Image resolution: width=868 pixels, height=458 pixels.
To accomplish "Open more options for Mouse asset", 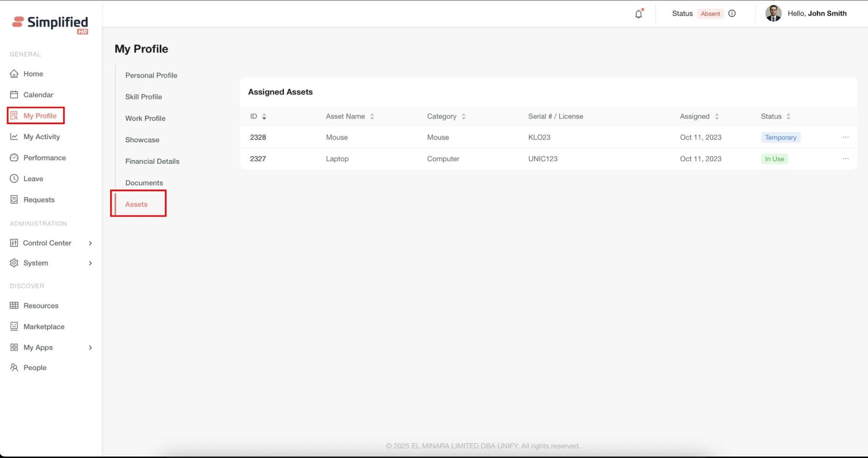I will (845, 137).
